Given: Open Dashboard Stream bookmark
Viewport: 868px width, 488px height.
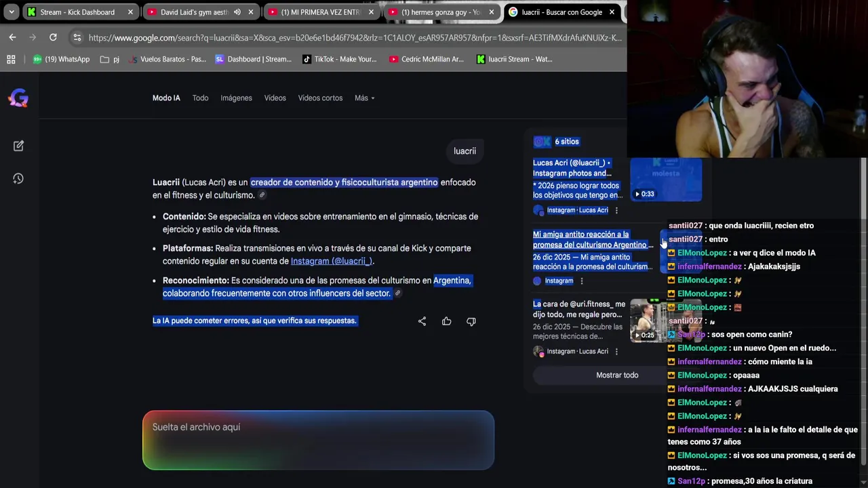Looking at the screenshot, I should (253, 59).
